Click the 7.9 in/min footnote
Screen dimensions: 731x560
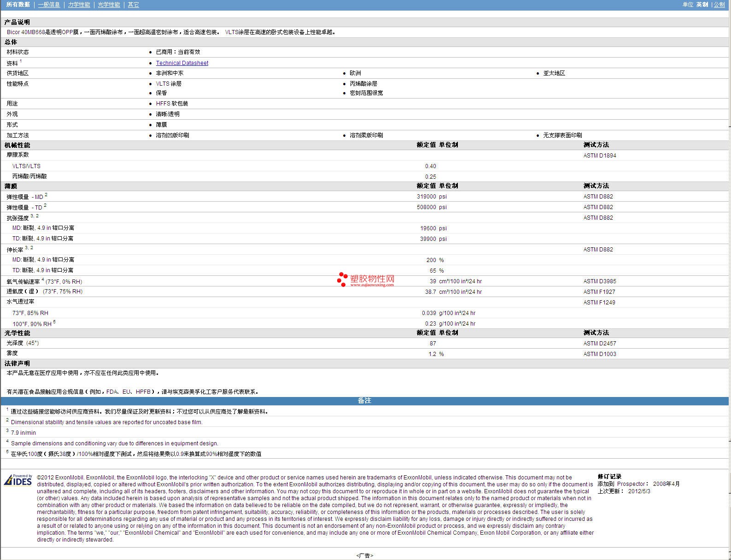click(23, 433)
